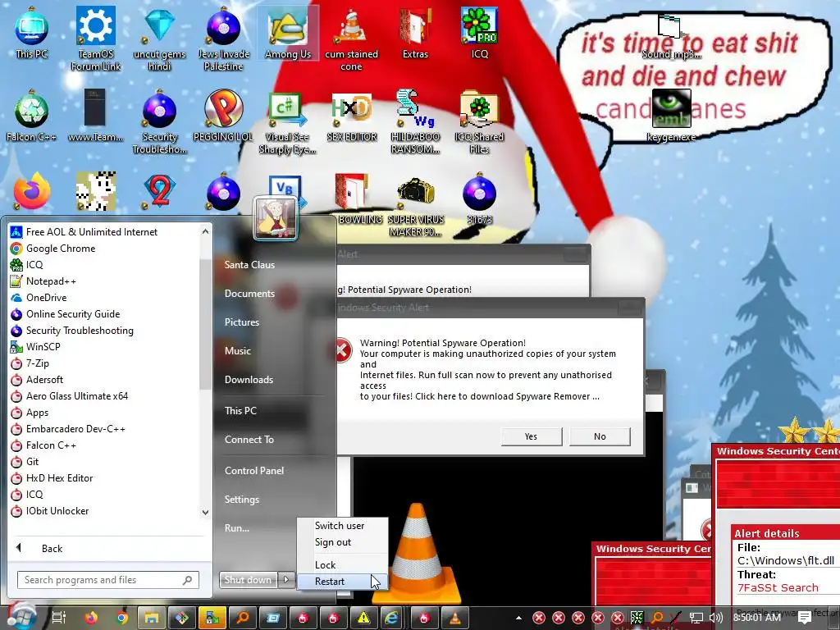Open the TeamOS Forum Link gear icon
The height and width of the screenshot is (630, 840).
click(95, 38)
